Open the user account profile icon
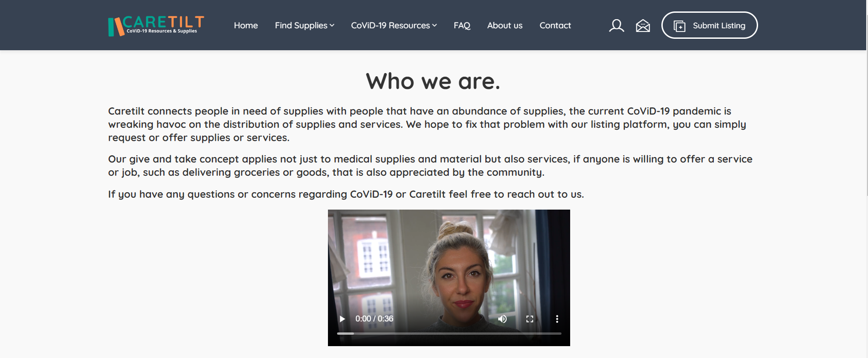Image resolution: width=868 pixels, height=358 pixels. [x=616, y=26]
